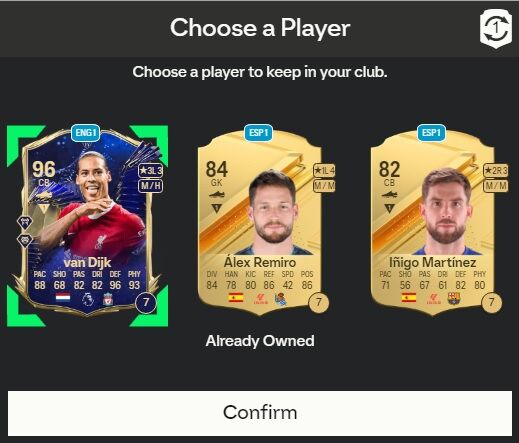Click the ENG 1 league badge on van Dijk
The image size is (519, 443).
(85, 133)
